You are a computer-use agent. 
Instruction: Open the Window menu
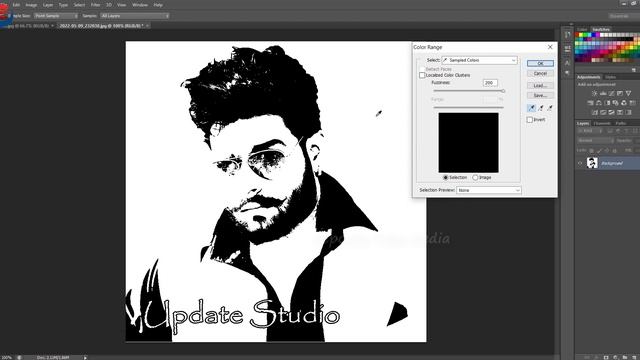(x=140, y=5)
